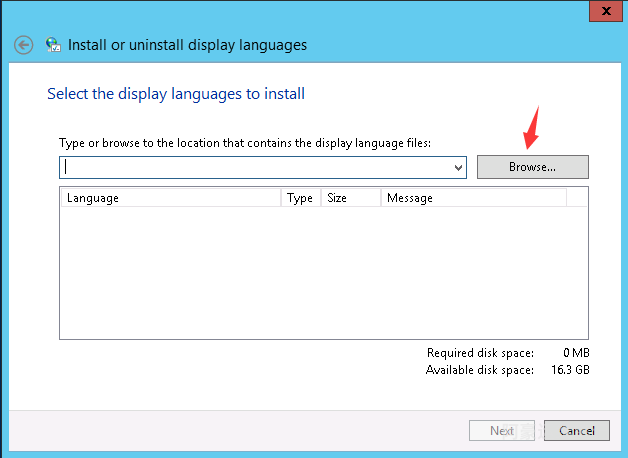Screen dimensions: 628x458
Task: Sort by the Language column header
Action: [170, 198]
